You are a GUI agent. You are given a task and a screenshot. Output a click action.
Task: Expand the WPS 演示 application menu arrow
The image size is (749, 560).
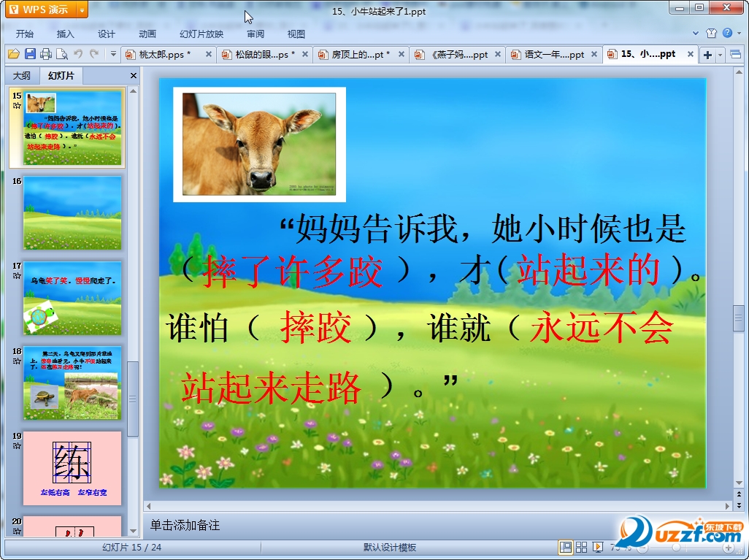click(82, 9)
